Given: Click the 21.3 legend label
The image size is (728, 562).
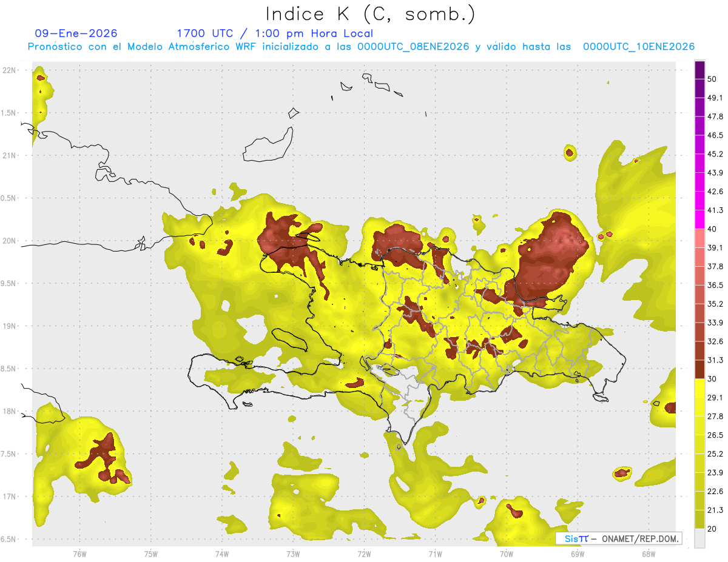Looking at the screenshot, I should pyautogui.click(x=715, y=510).
